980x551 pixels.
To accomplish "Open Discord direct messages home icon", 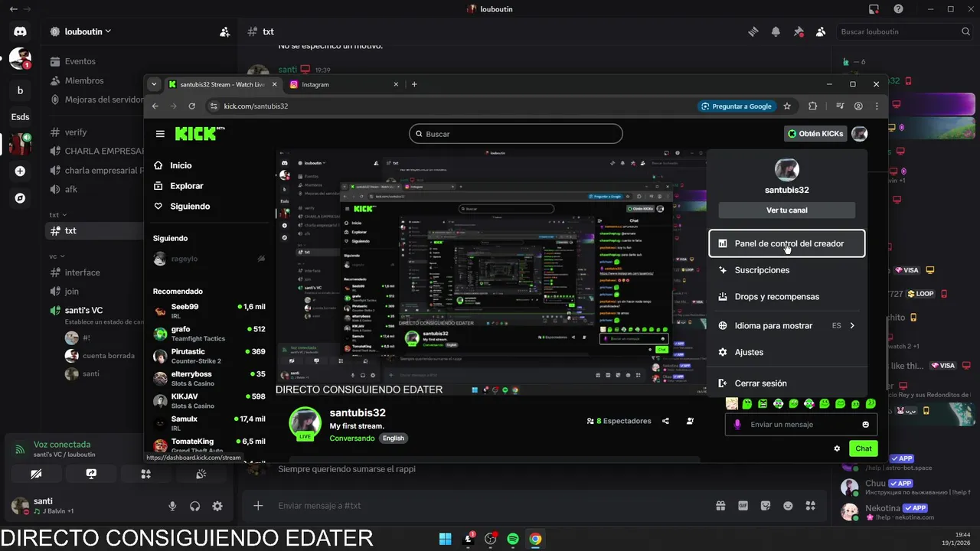I will tap(20, 31).
